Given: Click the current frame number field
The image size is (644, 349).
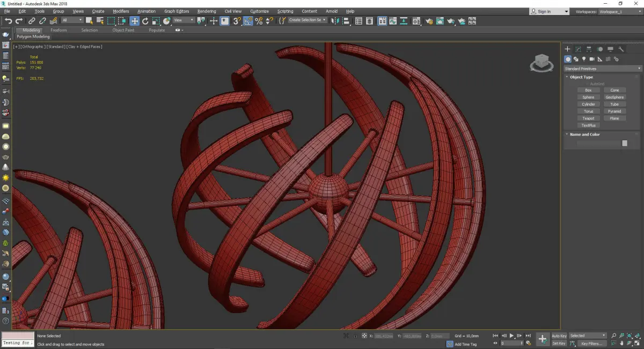Looking at the screenshot, I should tap(511, 343).
